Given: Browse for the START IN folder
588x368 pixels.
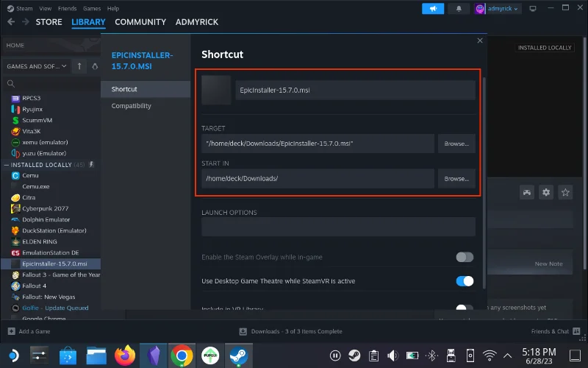Looking at the screenshot, I should [x=456, y=178].
